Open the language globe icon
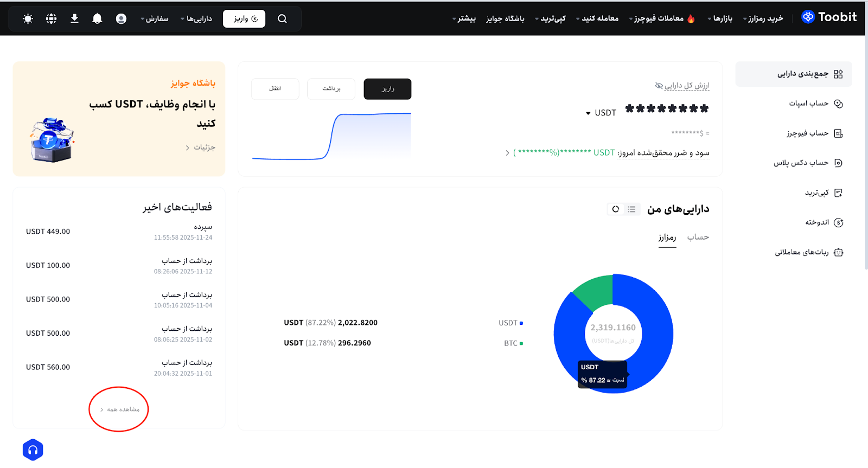This screenshot has width=868, height=468. (x=51, y=19)
